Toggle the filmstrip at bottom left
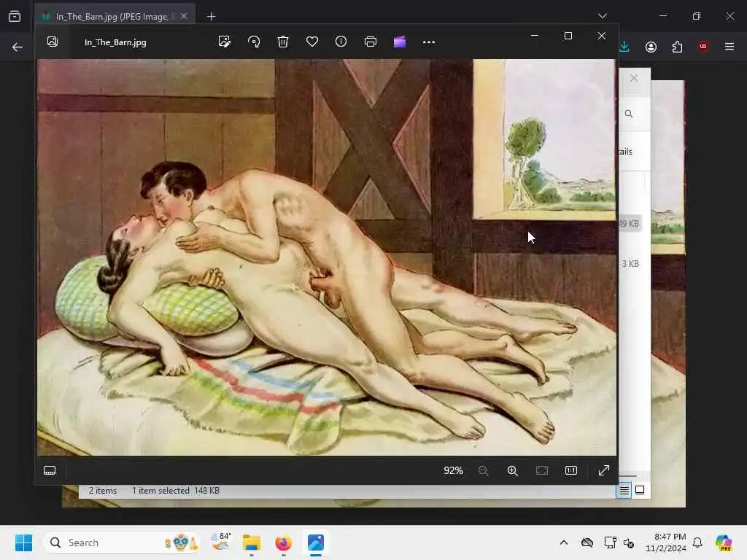Image resolution: width=747 pixels, height=560 pixels. [50, 470]
